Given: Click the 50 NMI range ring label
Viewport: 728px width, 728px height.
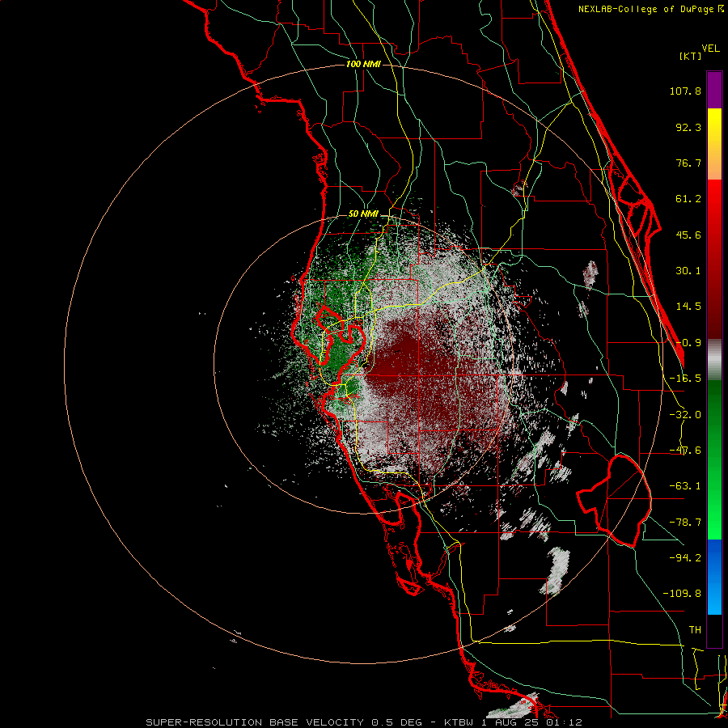Looking at the screenshot, I should coord(363,214).
